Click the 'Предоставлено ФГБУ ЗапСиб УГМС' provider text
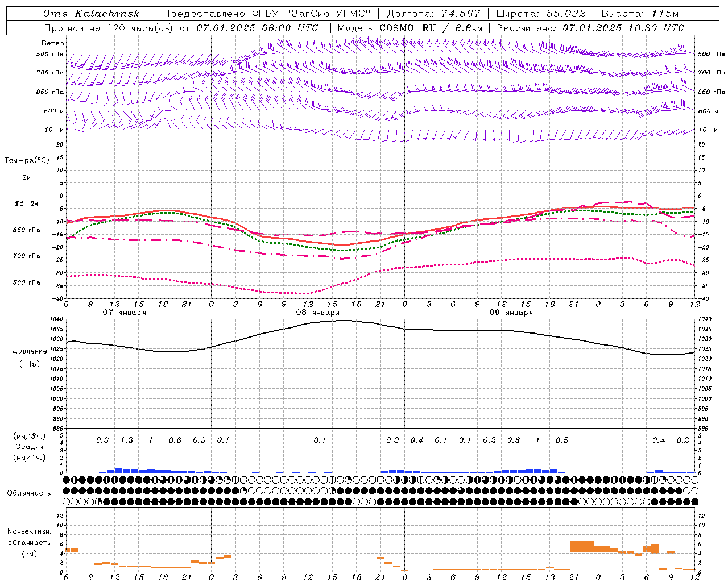 click(267, 14)
